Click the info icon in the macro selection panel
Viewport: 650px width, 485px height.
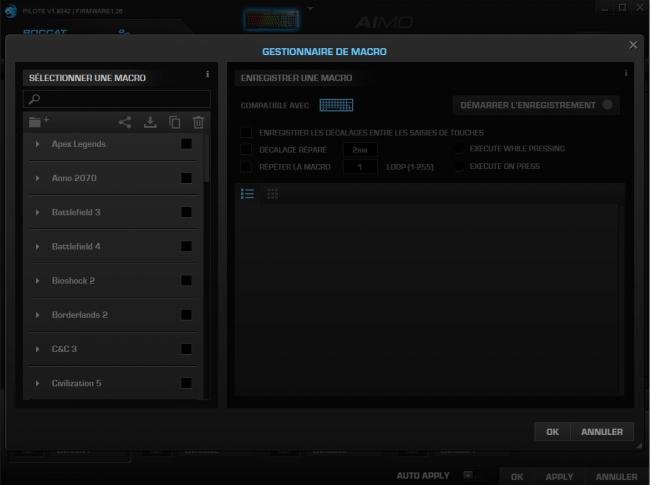(207, 74)
